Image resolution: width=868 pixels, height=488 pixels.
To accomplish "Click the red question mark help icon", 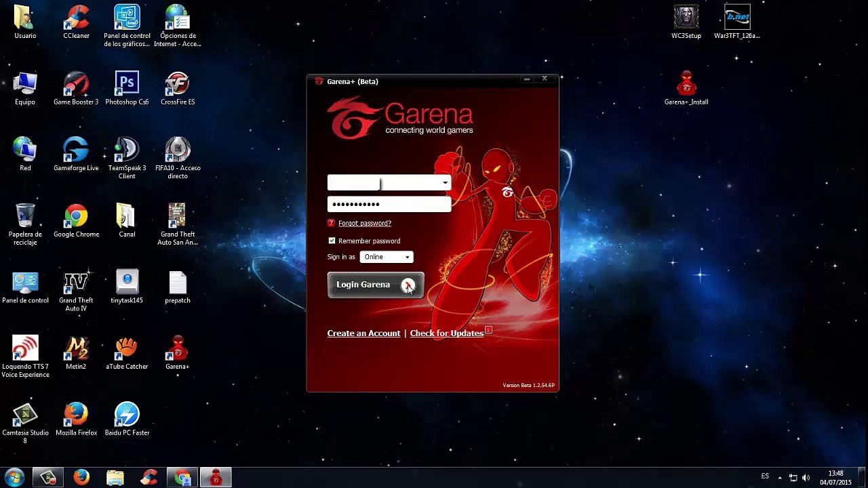I will pos(331,223).
